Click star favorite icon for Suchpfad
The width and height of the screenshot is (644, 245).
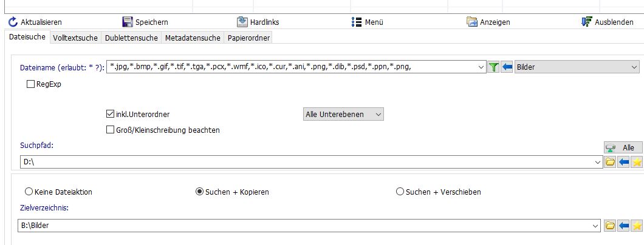pos(637,163)
